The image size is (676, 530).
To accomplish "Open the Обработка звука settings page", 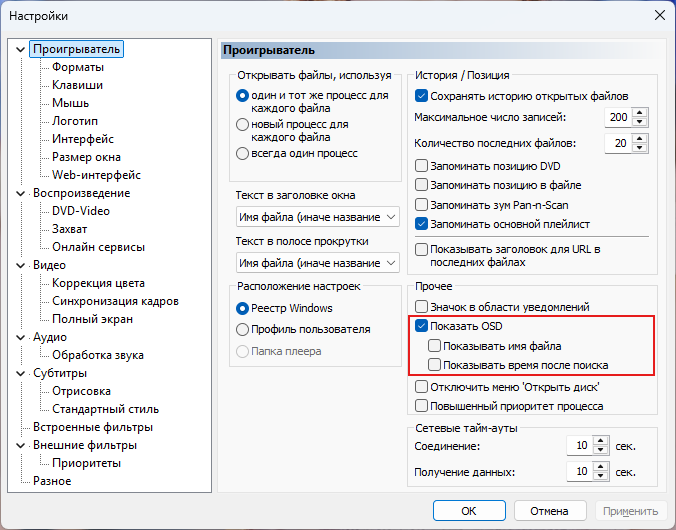I will pos(98,355).
